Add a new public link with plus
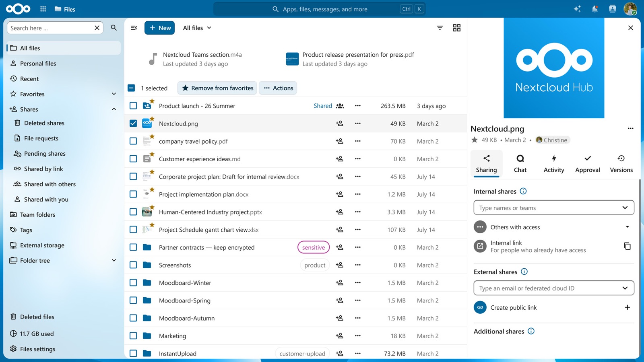The height and width of the screenshot is (362, 644). pyautogui.click(x=627, y=307)
